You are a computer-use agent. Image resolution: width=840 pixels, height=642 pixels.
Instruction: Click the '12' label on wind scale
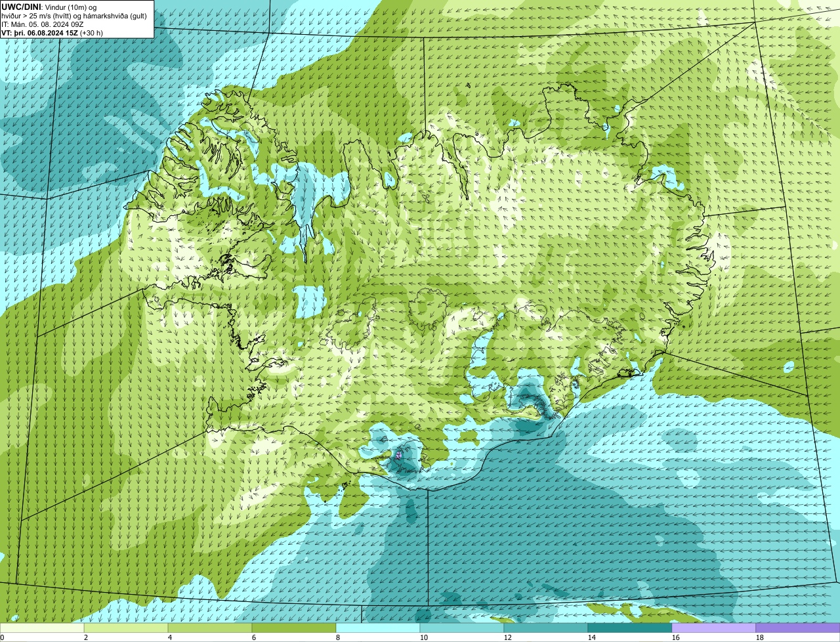click(x=508, y=637)
